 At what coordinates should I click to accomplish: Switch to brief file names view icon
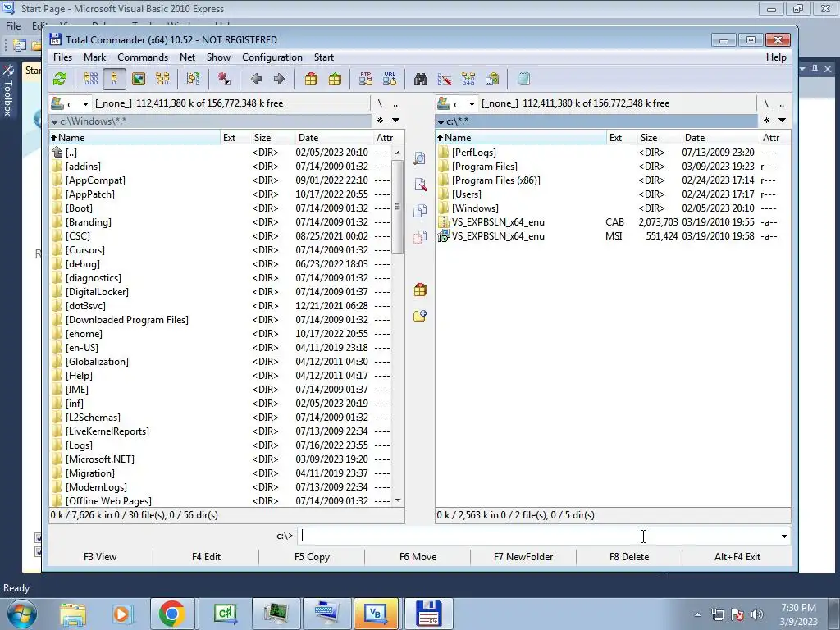pos(90,80)
